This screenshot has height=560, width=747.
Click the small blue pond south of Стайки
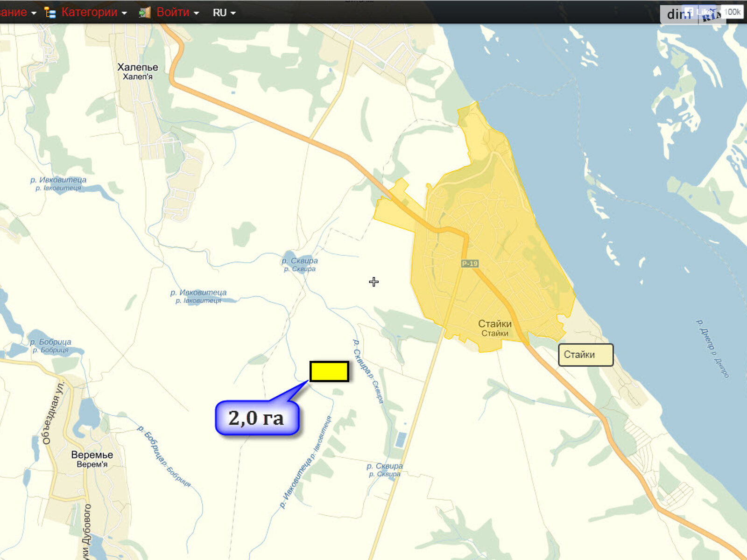point(400,439)
